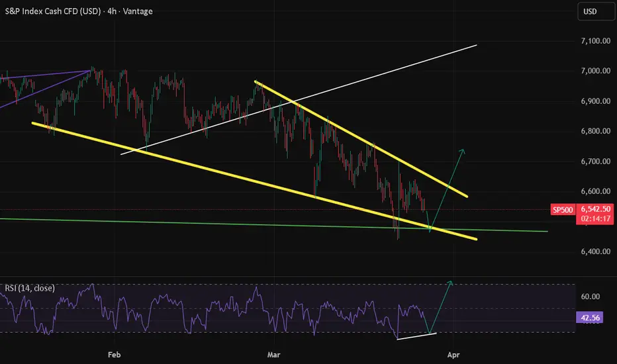Click the Apr label on time axis

pos(453,355)
